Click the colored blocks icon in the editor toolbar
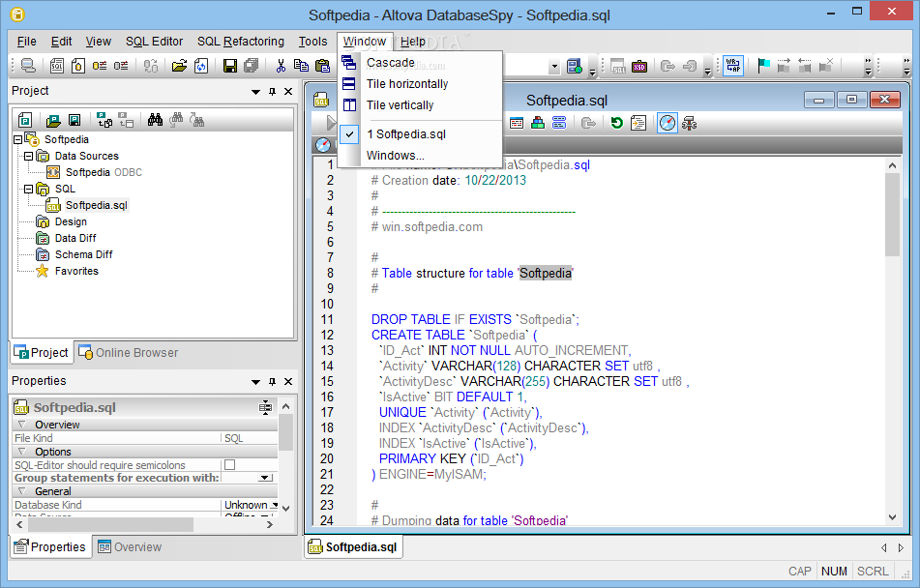Viewport: 920px width, 588px height. (x=538, y=123)
